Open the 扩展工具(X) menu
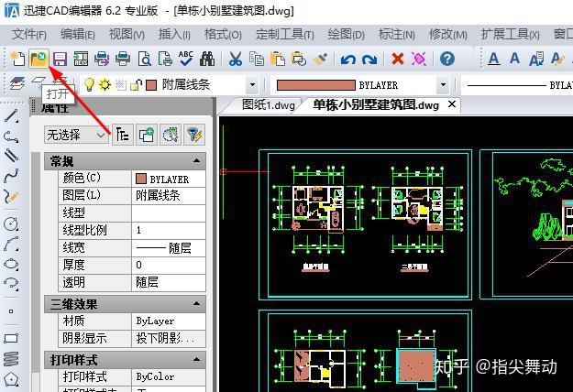573x392 pixels. pyautogui.click(x=510, y=35)
